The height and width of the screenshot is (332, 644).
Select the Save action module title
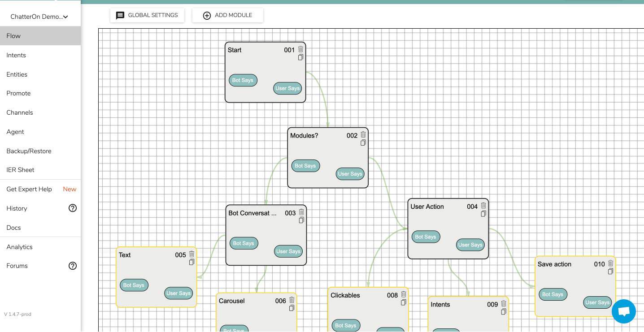pyautogui.click(x=554, y=264)
